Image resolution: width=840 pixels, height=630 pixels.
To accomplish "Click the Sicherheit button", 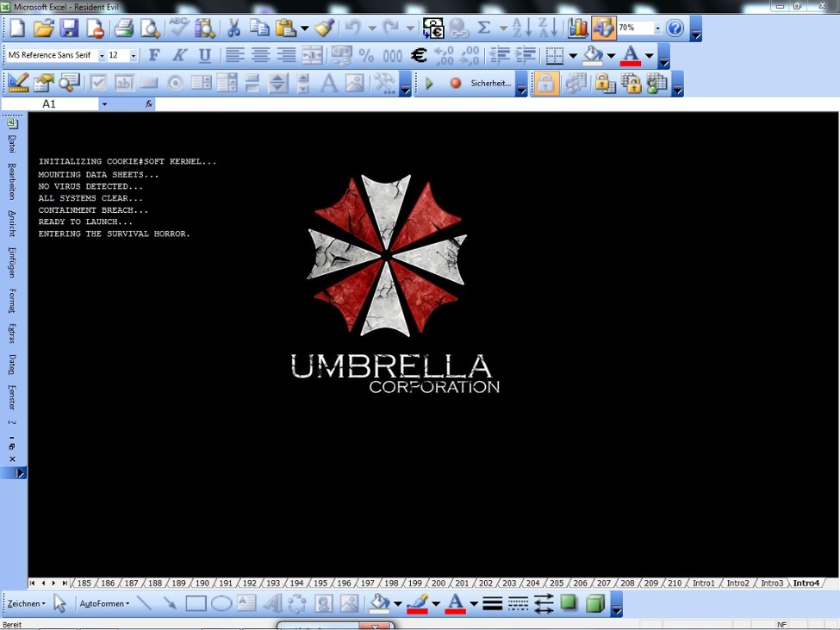I will point(492,84).
